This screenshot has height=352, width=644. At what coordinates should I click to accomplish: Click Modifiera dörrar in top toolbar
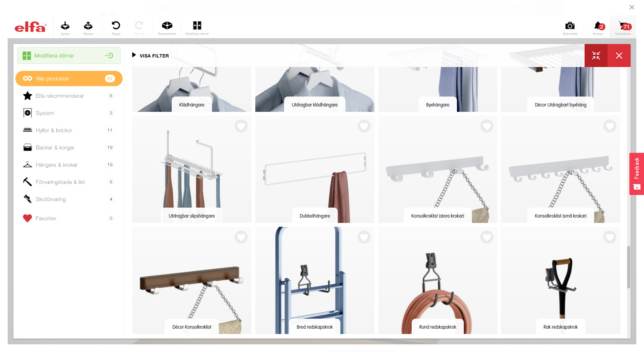point(197,27)
